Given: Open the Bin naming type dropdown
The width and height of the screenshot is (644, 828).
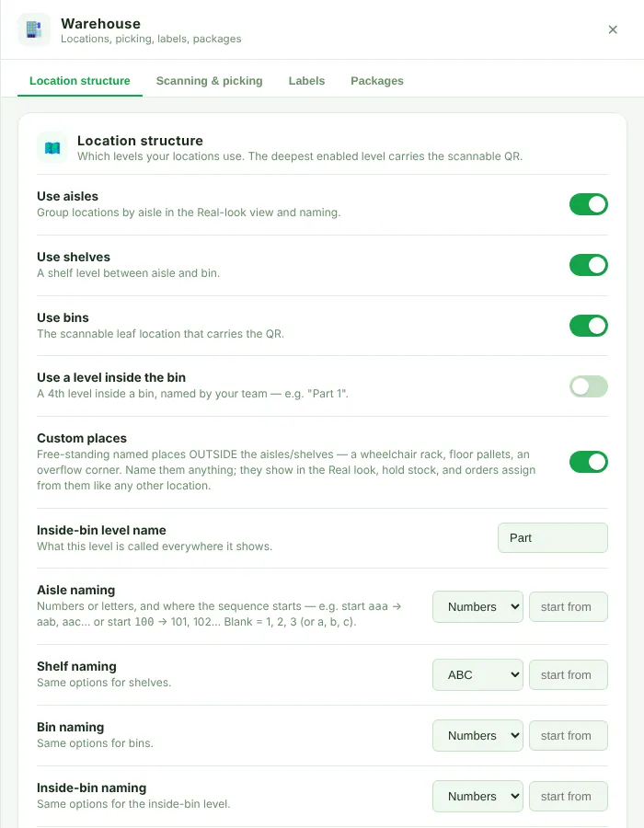Looking at the screenshot, I should click(x=477, y=736).
